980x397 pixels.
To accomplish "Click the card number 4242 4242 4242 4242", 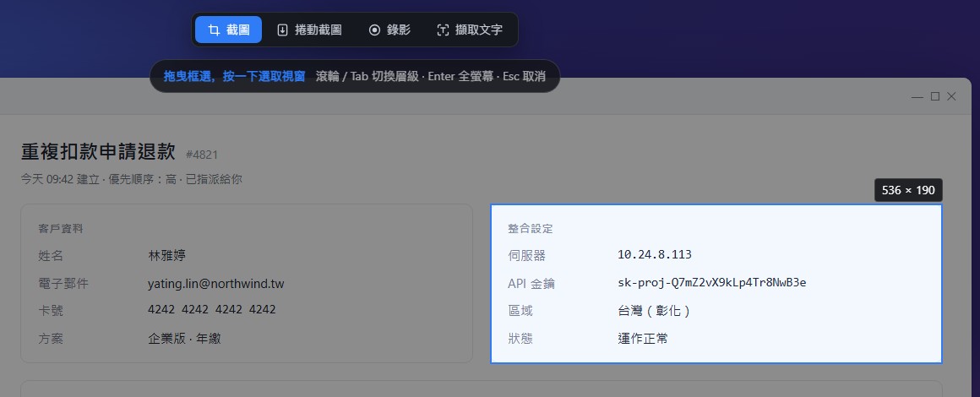I will (x=212, y=309).
